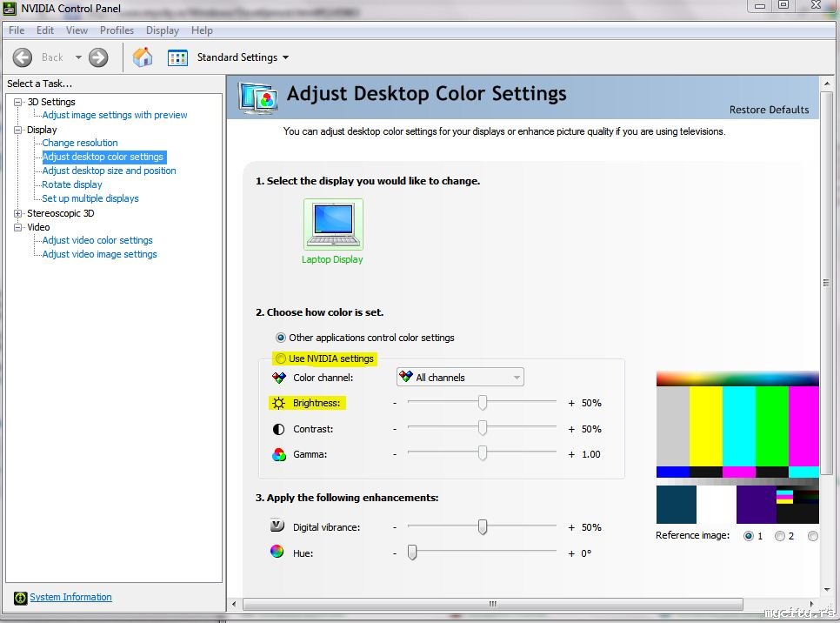Click the Digital vibrance icon
The height and width of the screenshot is (623, 840).
[277, 526]
